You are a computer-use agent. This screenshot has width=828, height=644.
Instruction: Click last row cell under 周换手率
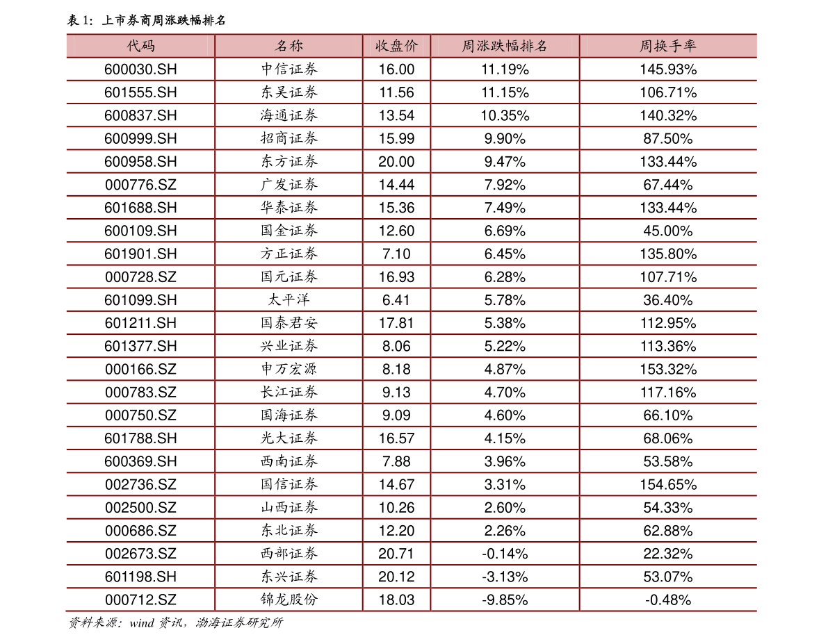tap(668, 600)
